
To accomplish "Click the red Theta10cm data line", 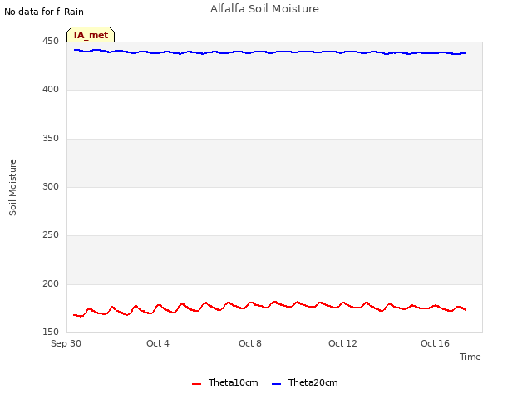I will coord(270,307).
